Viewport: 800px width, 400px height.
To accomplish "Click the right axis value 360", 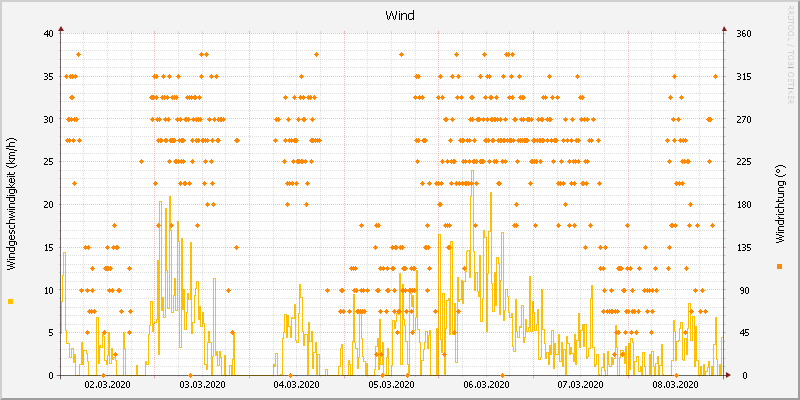I will pyautogui.click(x=744, y=34).
